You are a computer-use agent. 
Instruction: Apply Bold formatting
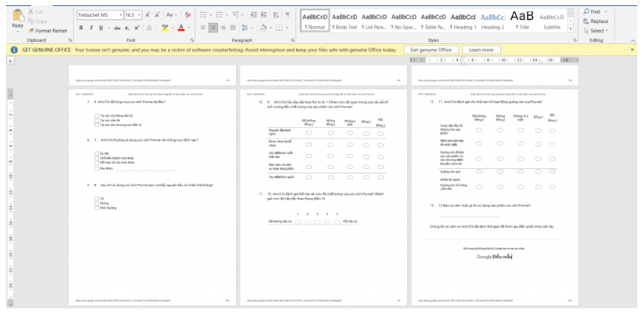pos(81,28)
